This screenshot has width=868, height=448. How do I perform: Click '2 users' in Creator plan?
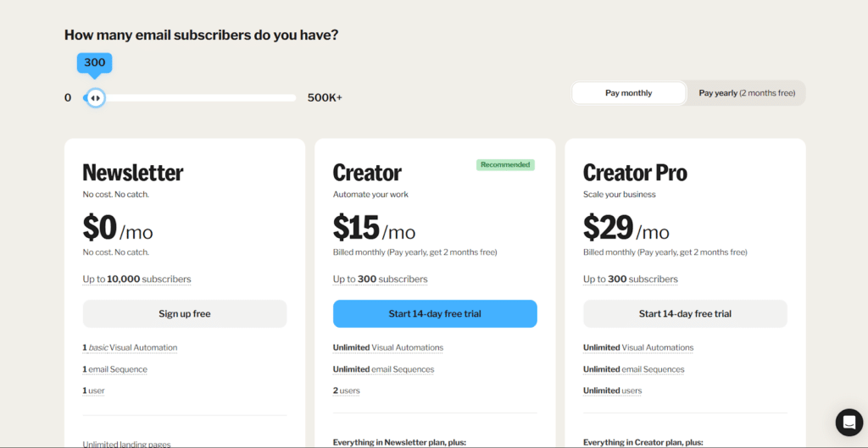pos(347,390)
